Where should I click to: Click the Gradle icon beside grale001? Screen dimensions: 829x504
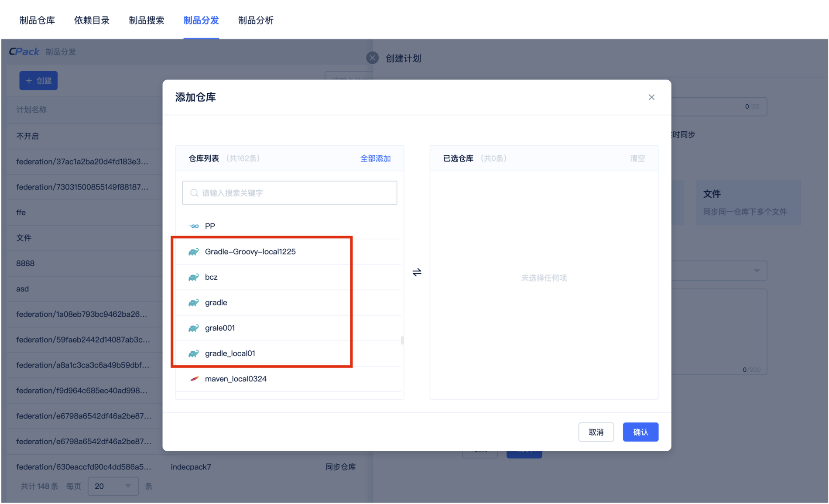[194, 328]
